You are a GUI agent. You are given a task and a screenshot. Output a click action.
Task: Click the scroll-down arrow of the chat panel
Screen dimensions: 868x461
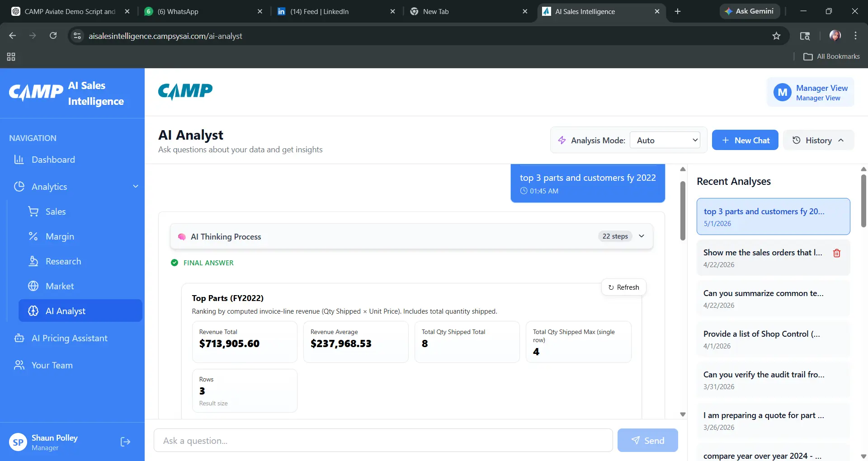pyautogui.click(x=683, y=414)
